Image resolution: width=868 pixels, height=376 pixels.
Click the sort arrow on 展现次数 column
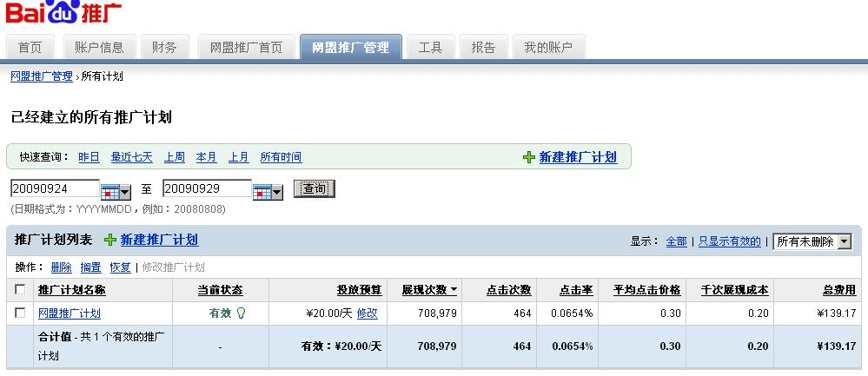coord(454,290)
